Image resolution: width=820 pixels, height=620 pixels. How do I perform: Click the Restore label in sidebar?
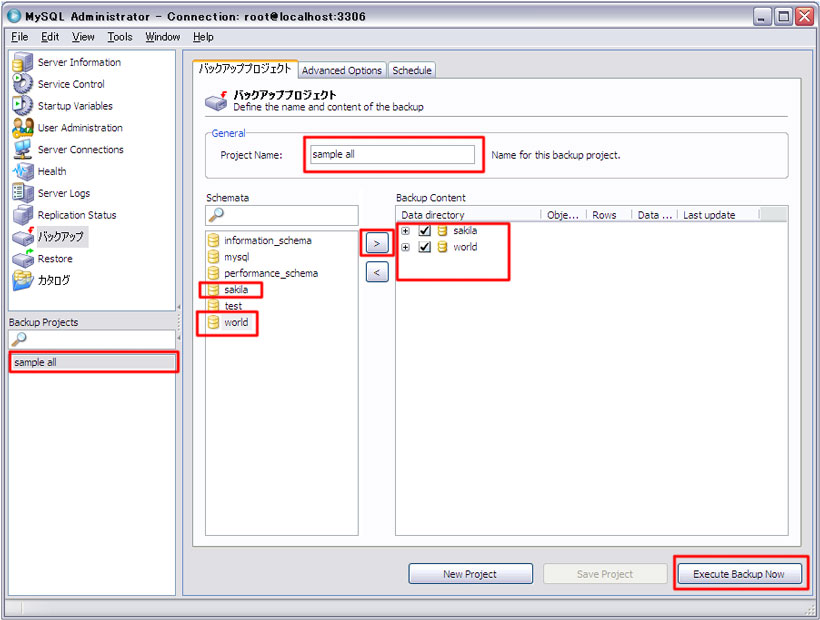[55, 259]
